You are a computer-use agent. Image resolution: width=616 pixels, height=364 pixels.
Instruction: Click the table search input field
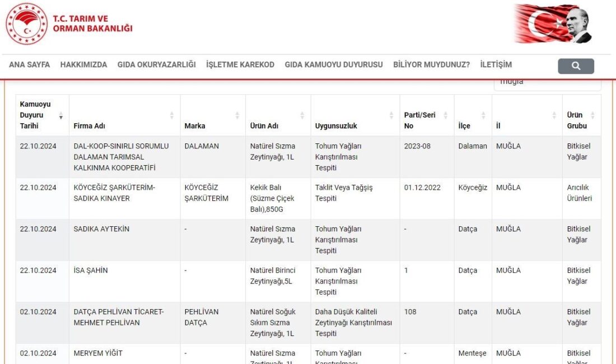pyautogui.click(x=547, y=83)
